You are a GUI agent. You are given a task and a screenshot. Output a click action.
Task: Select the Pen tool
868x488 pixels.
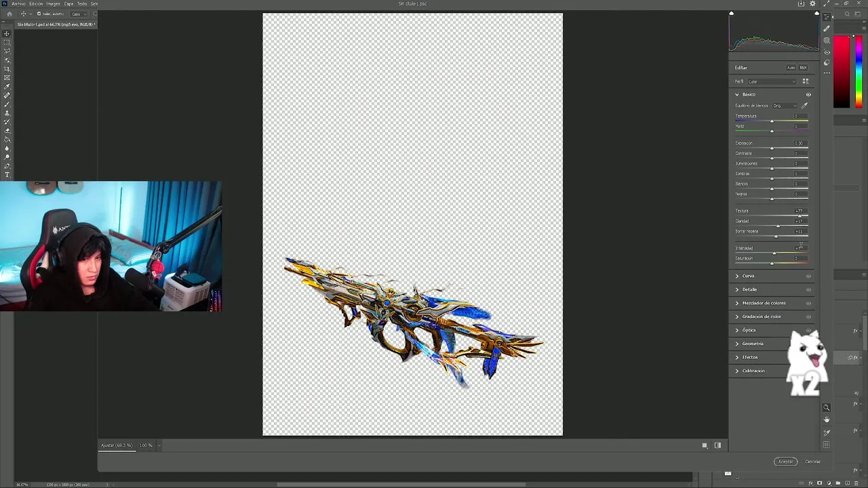tap(7, 166)
